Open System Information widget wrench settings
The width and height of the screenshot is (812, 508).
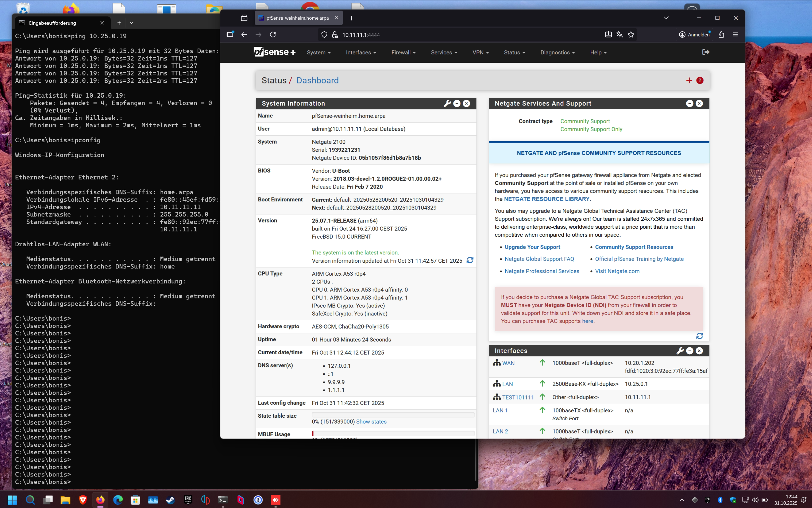[x=447, y=104]
